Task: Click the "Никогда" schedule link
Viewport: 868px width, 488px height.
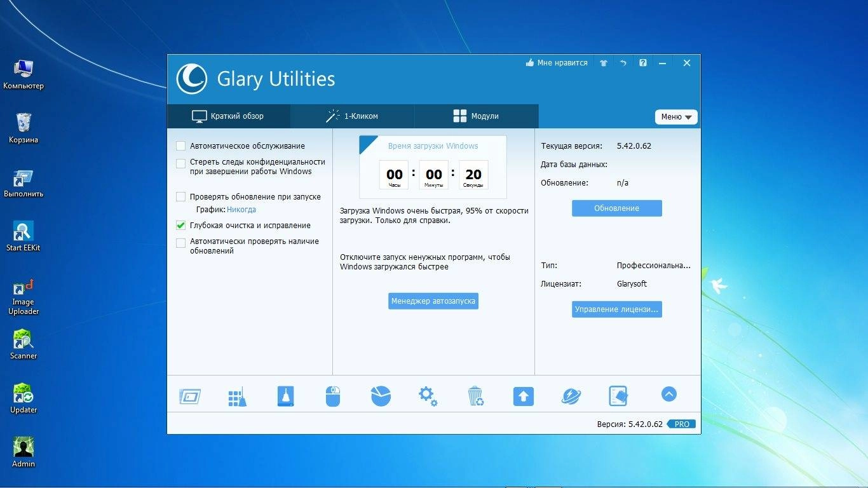Action: [241, 210]
